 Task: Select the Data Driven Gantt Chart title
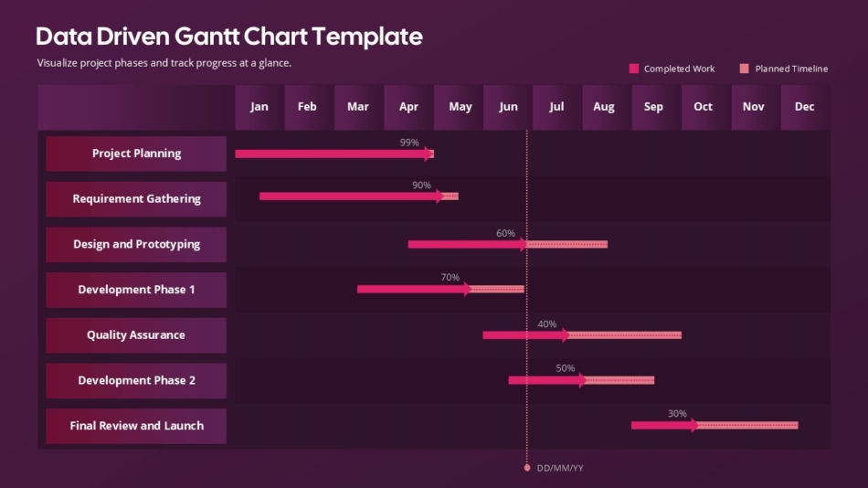pyautogui.click(x=228, y=37)
